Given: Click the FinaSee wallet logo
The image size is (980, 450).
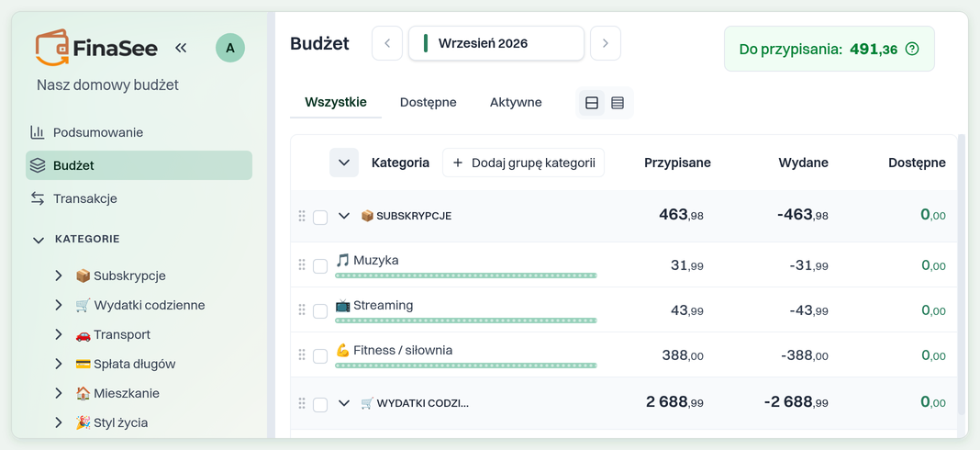Looking at the screenshot, I should [x=52, y=47].
